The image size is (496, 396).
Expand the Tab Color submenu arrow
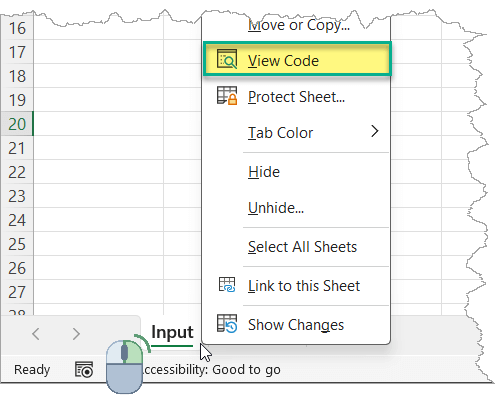coord(375,131)
